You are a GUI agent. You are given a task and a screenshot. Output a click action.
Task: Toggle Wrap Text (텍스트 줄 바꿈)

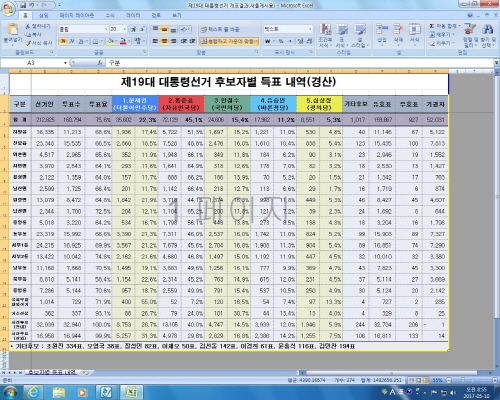coord(220,29)
